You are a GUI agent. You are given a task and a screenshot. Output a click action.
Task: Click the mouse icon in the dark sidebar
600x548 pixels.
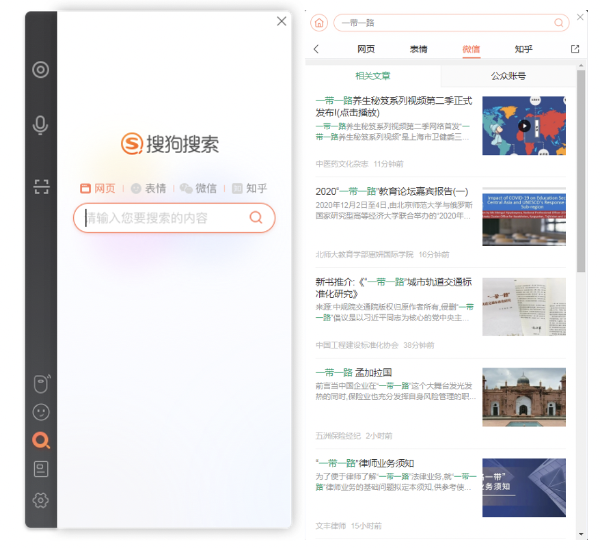[41, 383]
